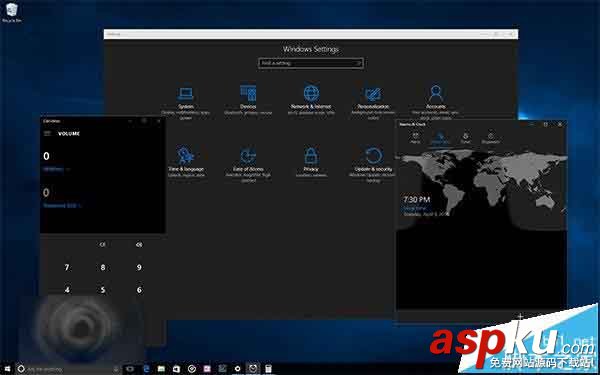The image size is (600, 375).
Task: Switch to the Alarm tab in Alarms & Clock
Action: pyautogui.click(x=415, y=138)
